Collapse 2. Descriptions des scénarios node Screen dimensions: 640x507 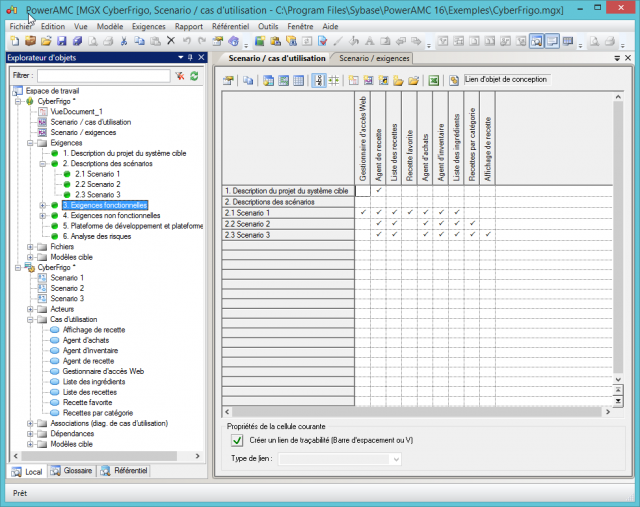point(42,164)
